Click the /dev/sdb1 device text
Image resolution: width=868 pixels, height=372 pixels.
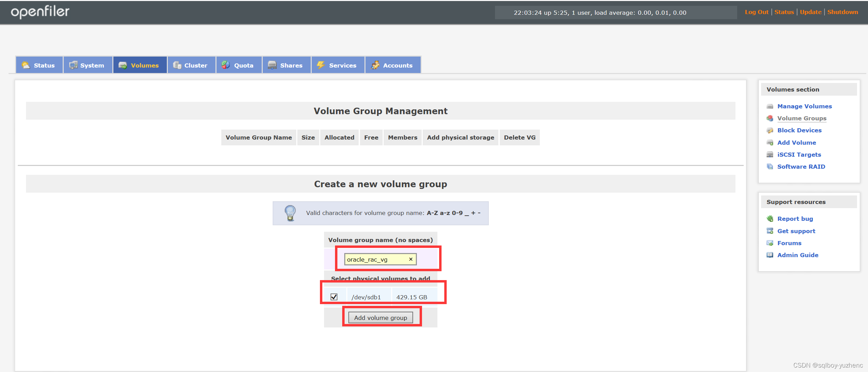366,297
